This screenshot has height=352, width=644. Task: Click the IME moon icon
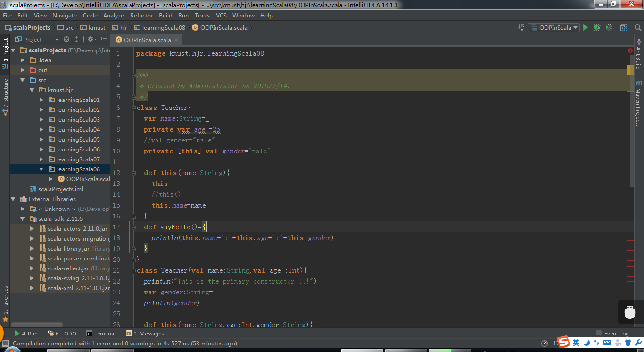point(586,343)
